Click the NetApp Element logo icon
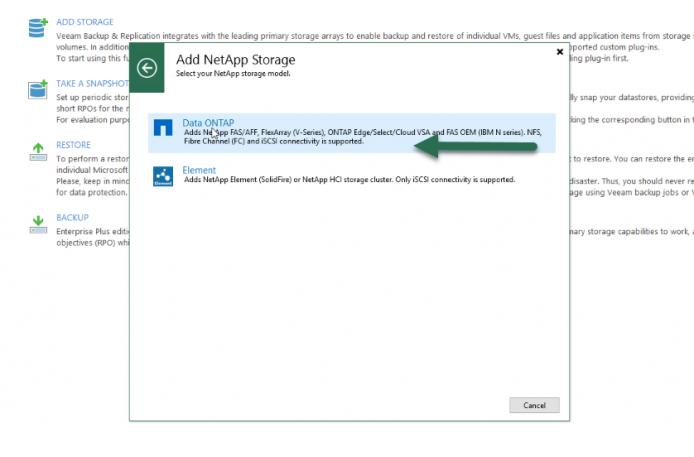694x457 pixels. (163, 176)
